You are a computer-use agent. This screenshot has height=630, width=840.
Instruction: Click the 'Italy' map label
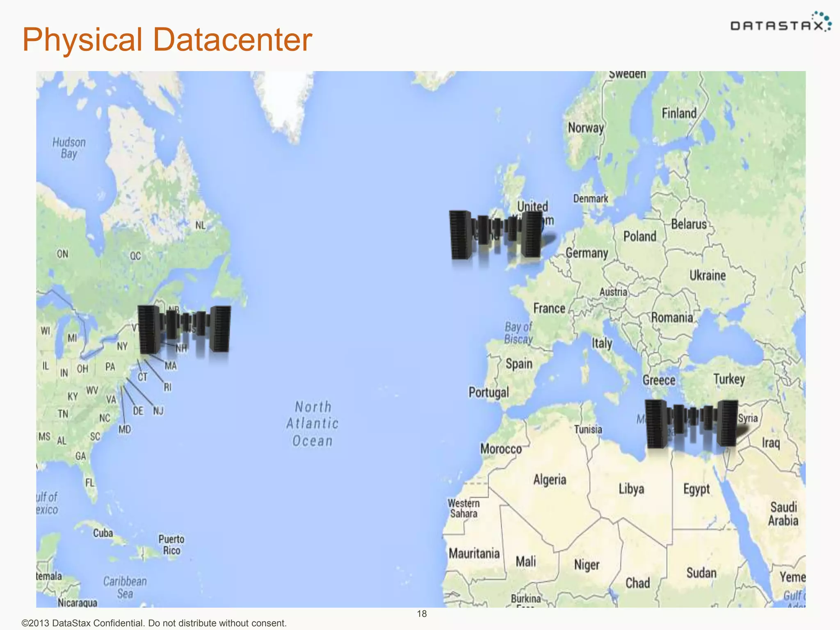pos(602,343)
